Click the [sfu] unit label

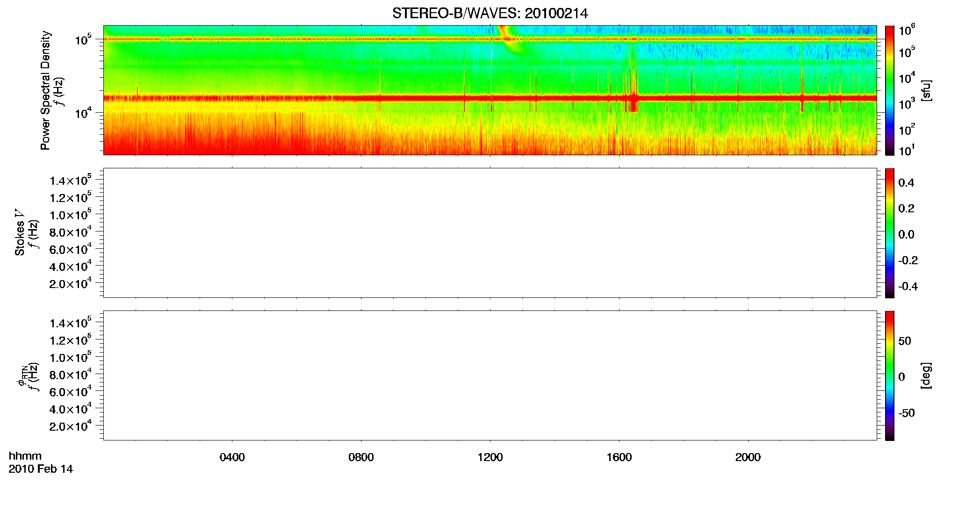(926, 90)
